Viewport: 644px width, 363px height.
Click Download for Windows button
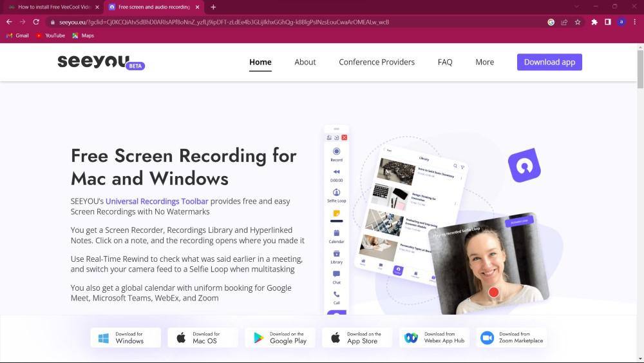[x=126, y=337]
